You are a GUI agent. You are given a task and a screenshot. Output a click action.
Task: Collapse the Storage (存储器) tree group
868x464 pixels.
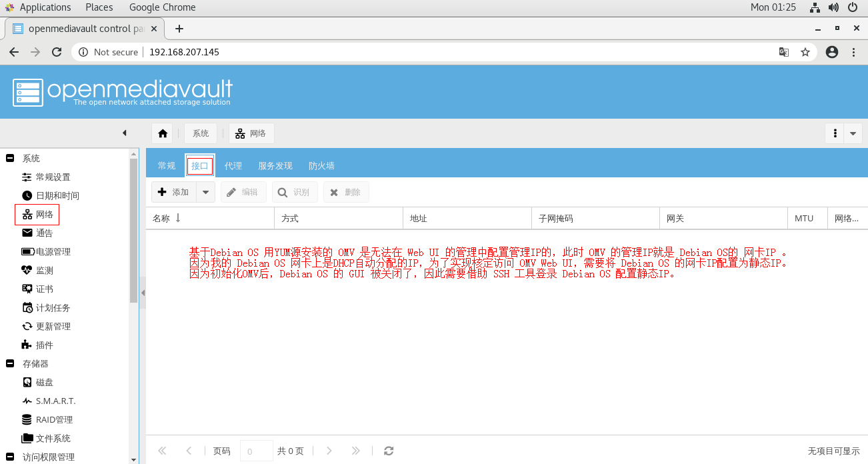coord(10,363)
